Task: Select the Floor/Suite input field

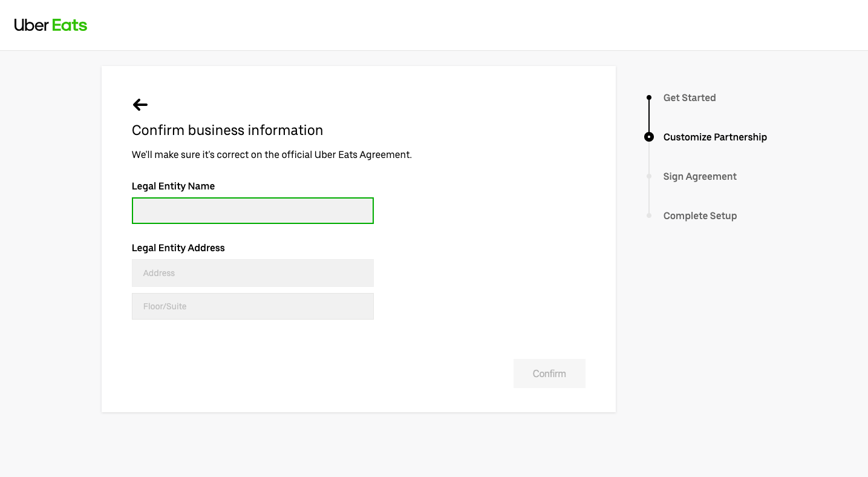Action: point(253,306)
